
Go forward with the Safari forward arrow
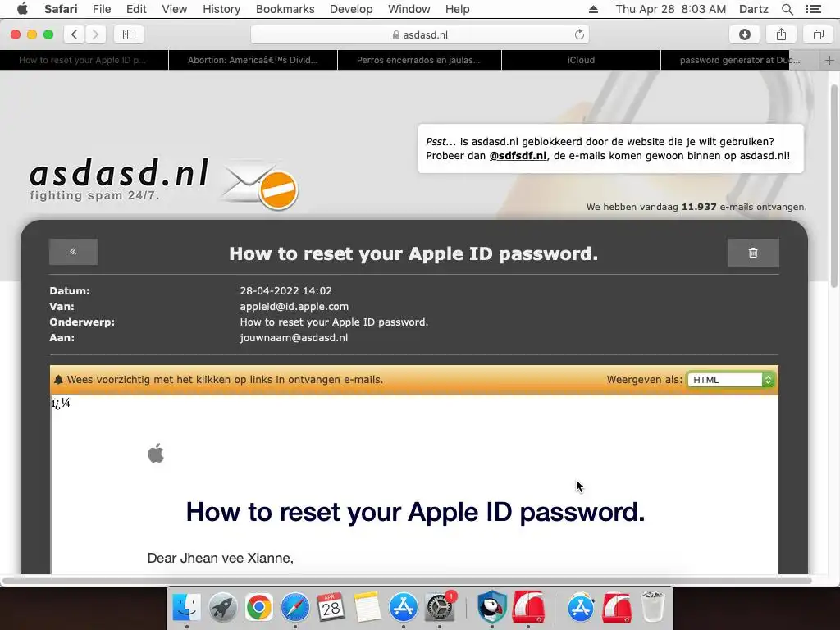(95, 34)
